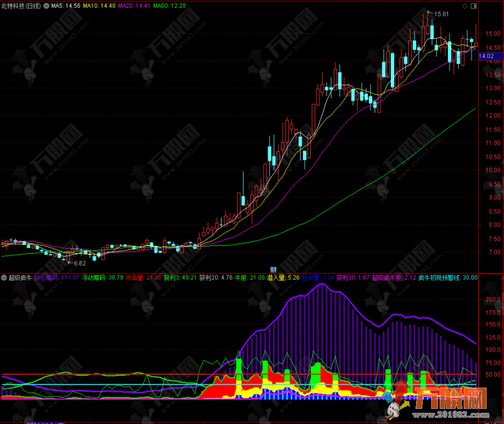The height and width of the screenshot is (424, 504).
Task: Click the 锁仓筹码 indicator value label
Action: (x=57, y=278)
